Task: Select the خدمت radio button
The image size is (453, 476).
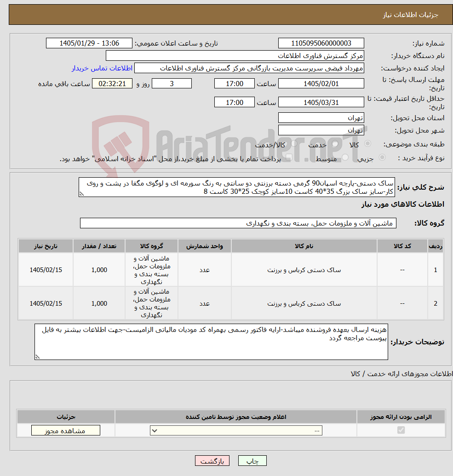Action: 335,144
